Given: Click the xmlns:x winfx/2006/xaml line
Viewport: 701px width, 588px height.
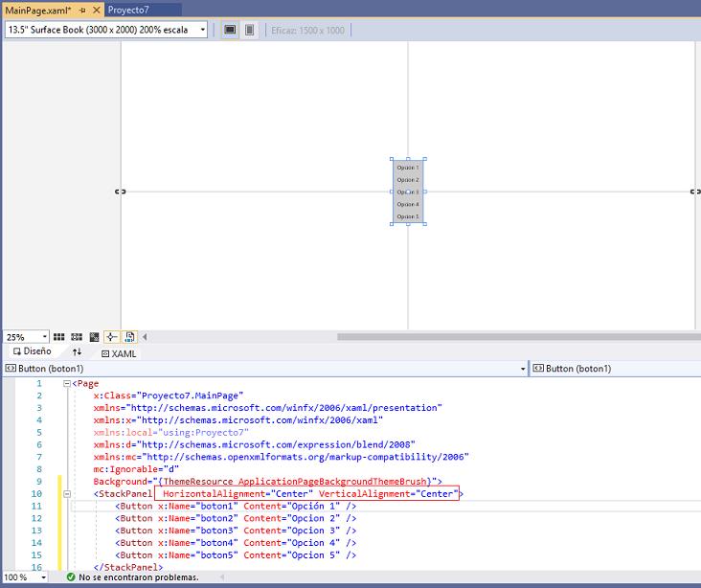Looking at the screenshot, I should point(238,420).
